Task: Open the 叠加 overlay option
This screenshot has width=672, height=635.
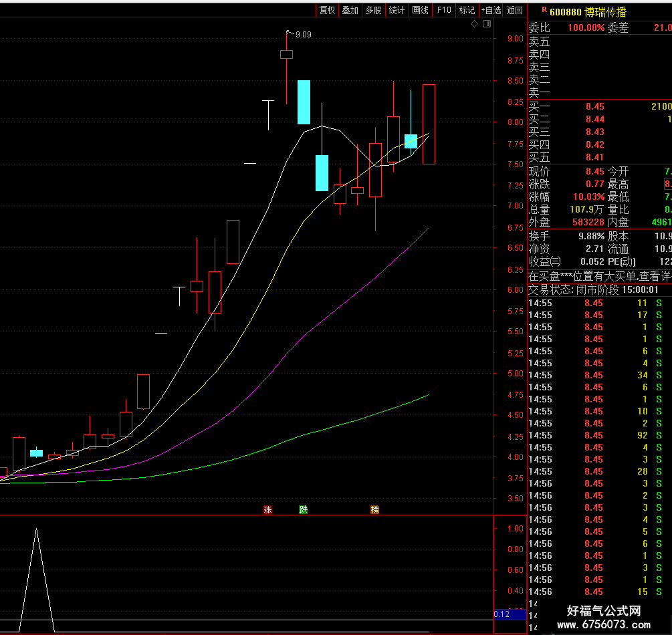Action: [350, 10]
